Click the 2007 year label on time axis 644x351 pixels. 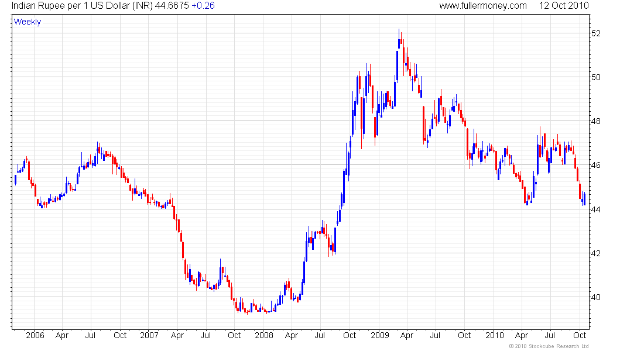coord(149,335)
